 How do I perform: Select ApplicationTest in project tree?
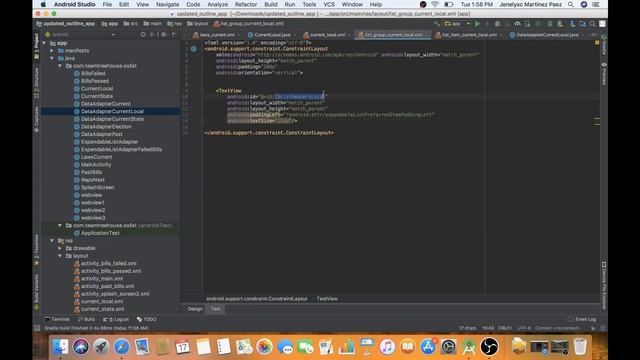[x=100, y=233]
